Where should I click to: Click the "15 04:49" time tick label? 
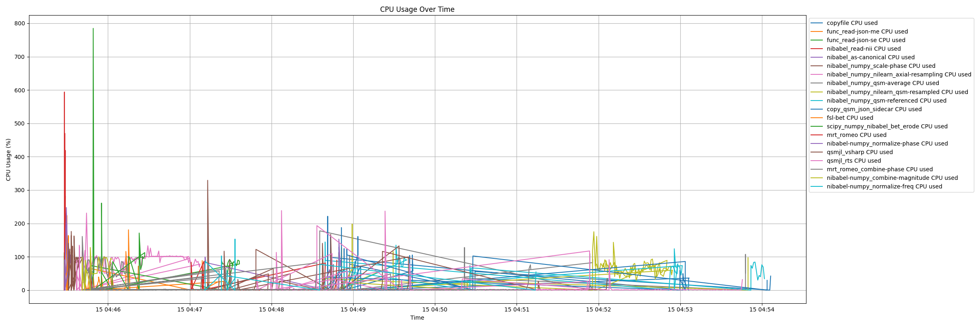353,309
